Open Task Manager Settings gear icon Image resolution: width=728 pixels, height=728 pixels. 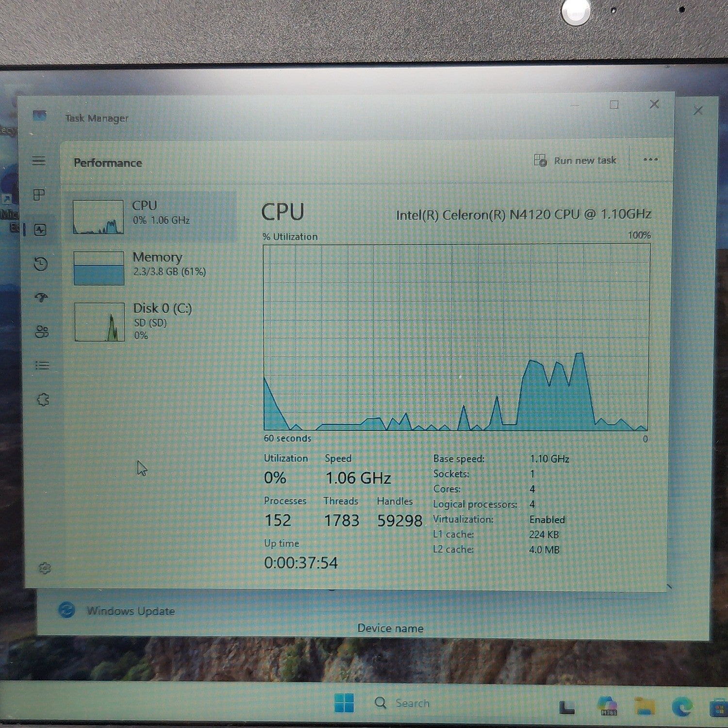45,568
